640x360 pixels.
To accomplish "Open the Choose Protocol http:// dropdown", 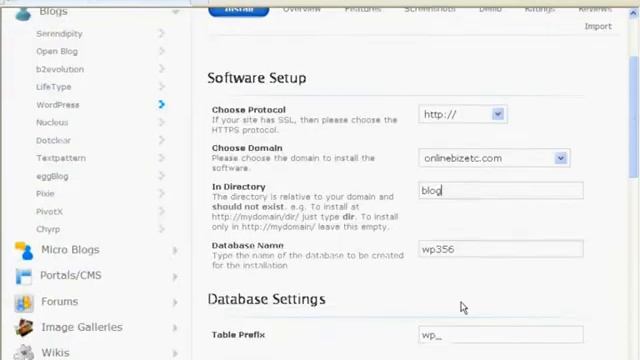I will [463, 114].
